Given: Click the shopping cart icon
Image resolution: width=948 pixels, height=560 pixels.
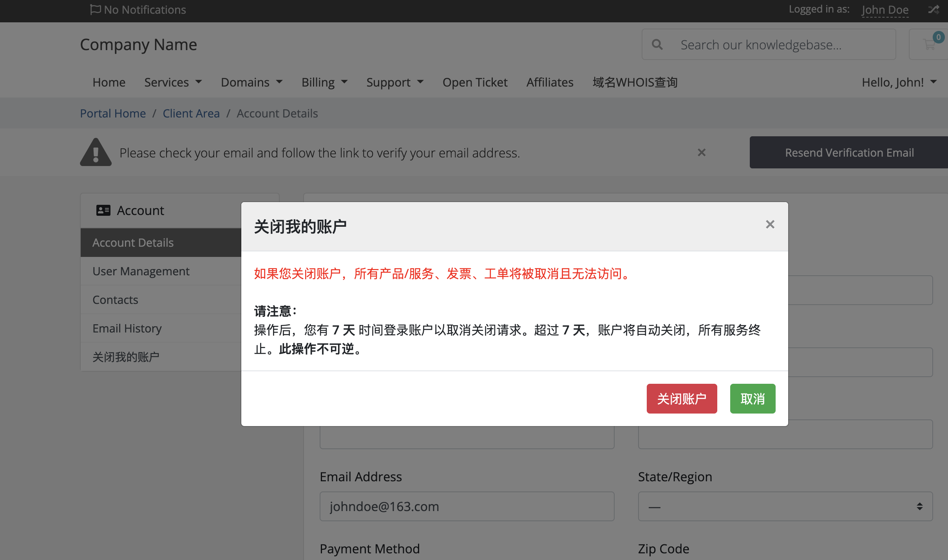Looking at the screenshot, I should pyautogui.click(x=929, y=45).
